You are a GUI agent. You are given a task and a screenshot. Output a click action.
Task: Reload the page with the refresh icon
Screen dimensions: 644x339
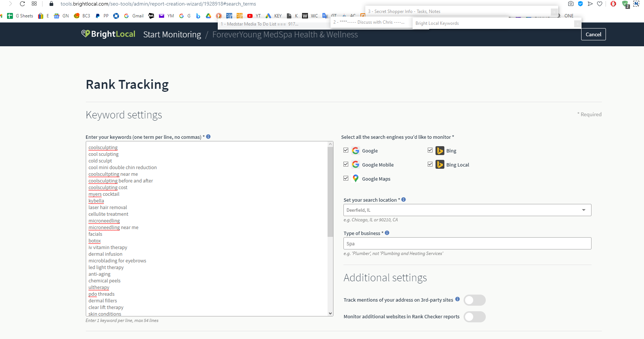(22, 4)
